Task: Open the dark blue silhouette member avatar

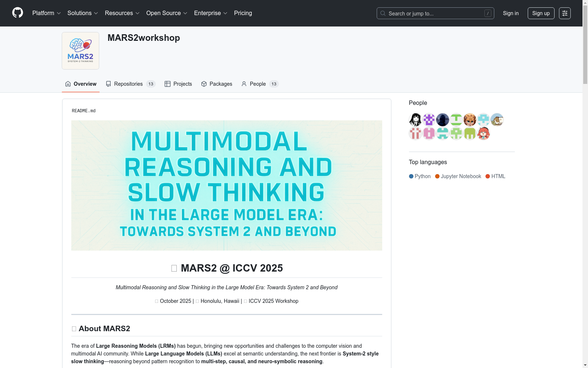Action: coord(443,120)
